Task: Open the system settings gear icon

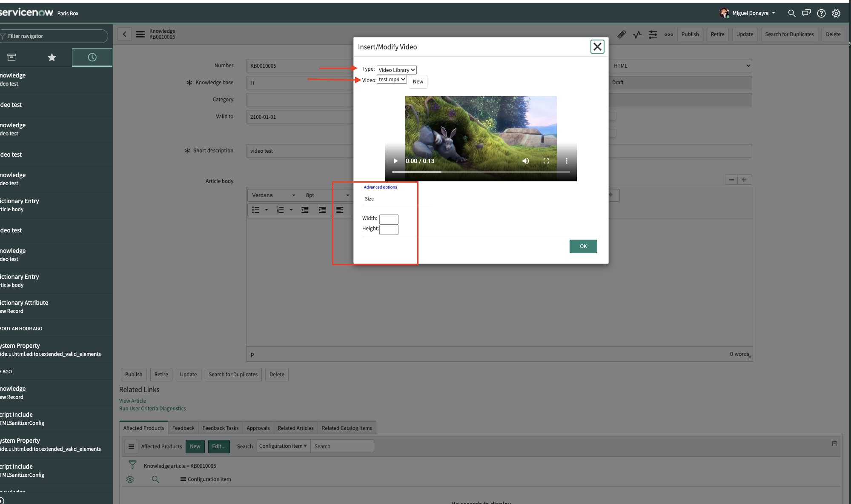Action: click(x=836, y=13)
